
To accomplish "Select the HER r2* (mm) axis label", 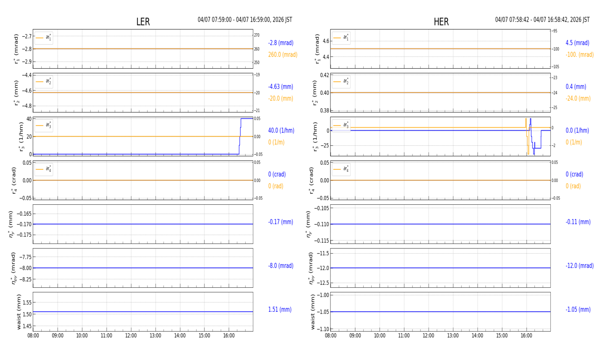I will 314,93.
